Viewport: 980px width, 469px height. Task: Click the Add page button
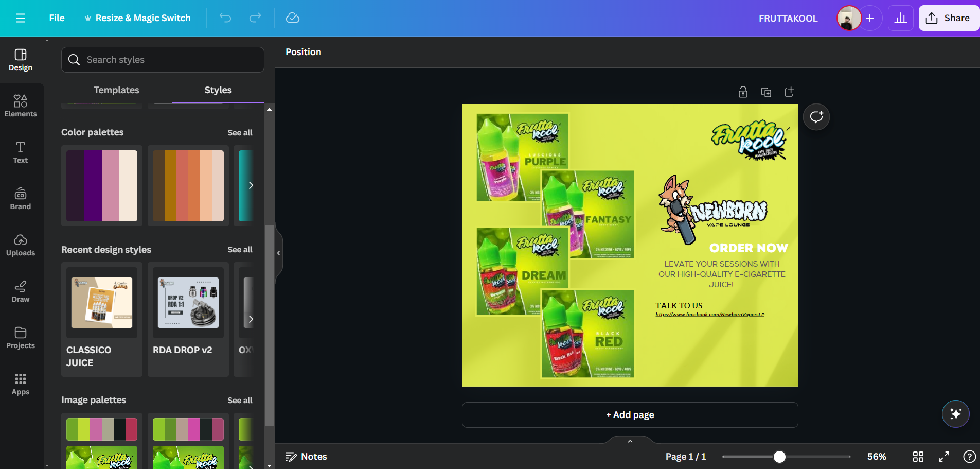coord(630,415)
